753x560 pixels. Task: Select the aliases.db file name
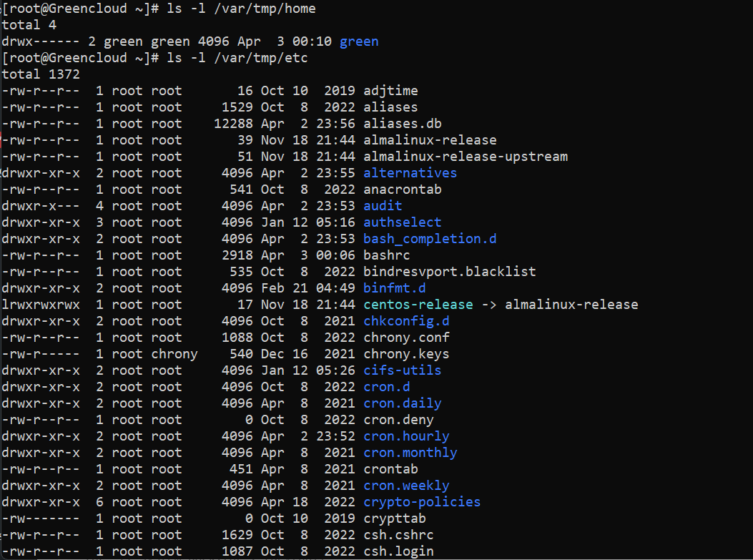click(402, 123)
